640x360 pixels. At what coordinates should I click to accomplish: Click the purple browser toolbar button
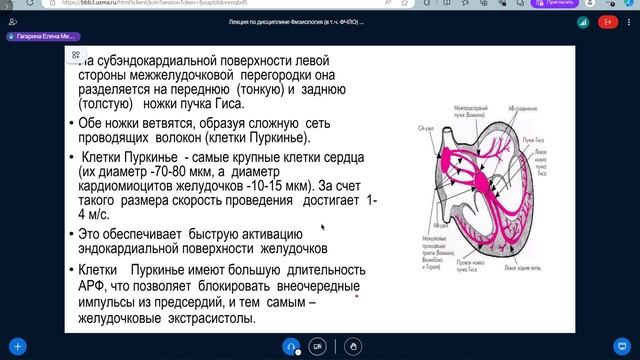point(555,2)
